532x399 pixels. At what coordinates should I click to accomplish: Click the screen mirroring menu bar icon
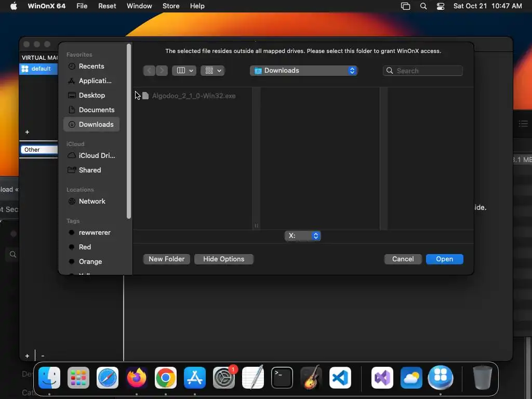coord(405,6)
